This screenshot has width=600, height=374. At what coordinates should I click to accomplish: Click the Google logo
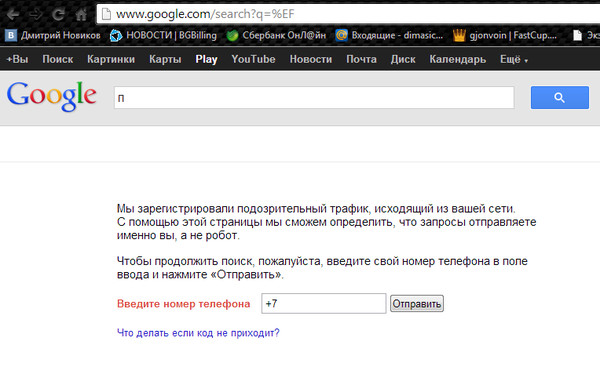coord(52,96)
